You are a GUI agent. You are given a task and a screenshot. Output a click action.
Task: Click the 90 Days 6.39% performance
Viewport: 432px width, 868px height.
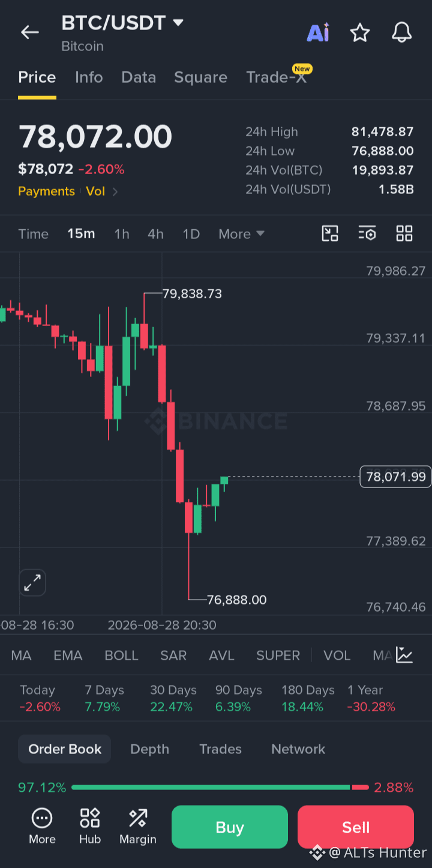[x=238, y=698]
